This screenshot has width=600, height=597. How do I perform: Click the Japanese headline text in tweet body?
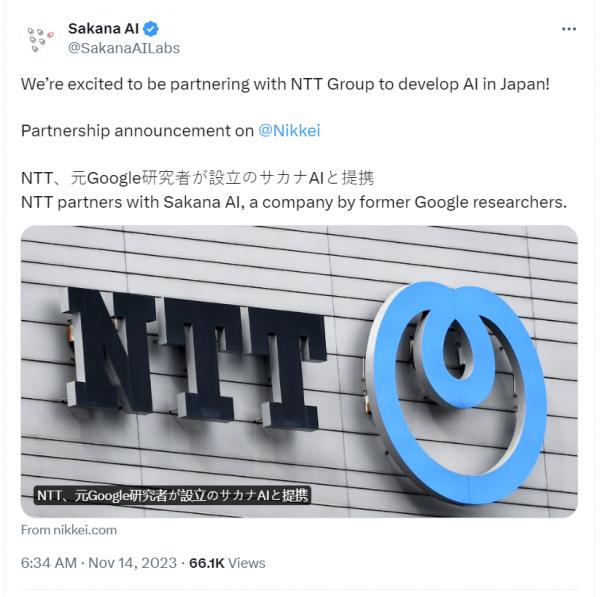click(x=198, y=179)
